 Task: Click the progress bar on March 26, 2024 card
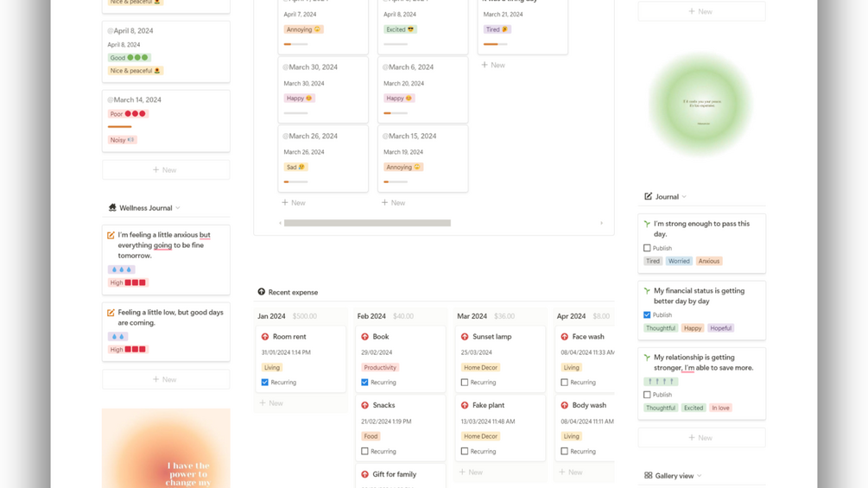pos(295,181)
